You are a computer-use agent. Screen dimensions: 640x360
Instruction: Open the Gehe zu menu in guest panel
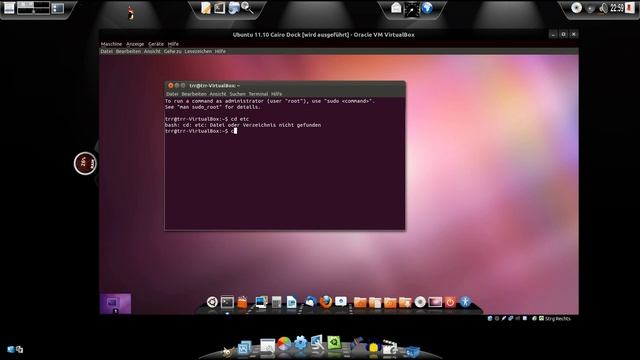coord(173,51)
